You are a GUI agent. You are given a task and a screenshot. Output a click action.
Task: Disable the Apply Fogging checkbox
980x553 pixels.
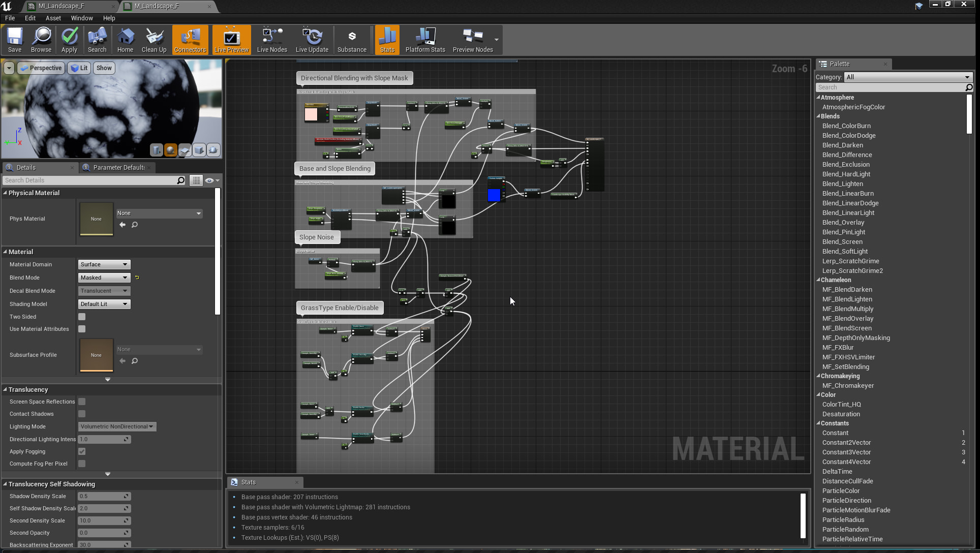(x=82, y=451)
